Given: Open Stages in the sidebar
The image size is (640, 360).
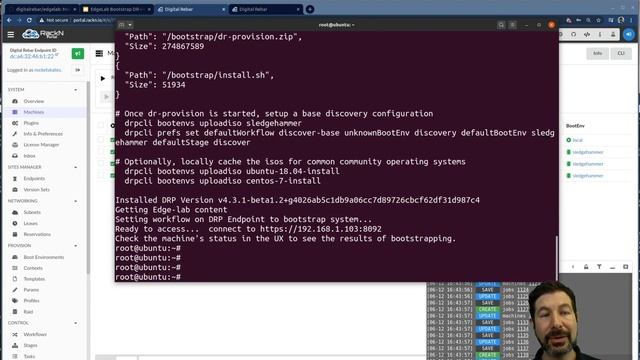Looking at the screenshot, I should (30, 346).
